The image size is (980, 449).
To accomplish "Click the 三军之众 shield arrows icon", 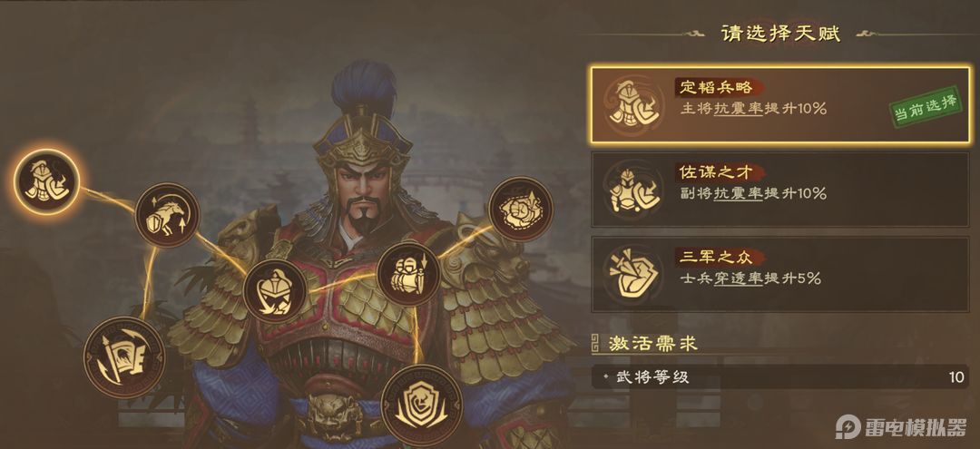I will click(x=633, y=275).
